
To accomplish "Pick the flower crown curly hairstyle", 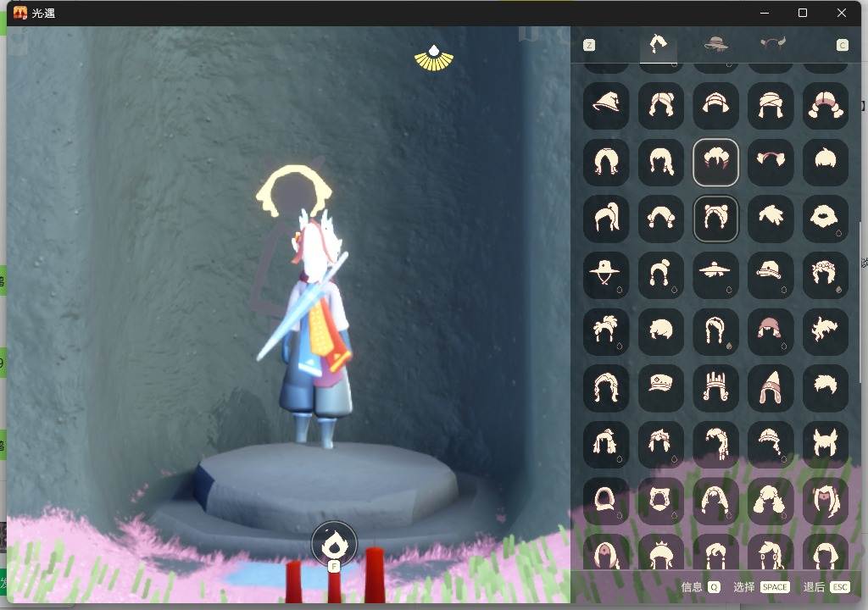I will click(826, 275).
